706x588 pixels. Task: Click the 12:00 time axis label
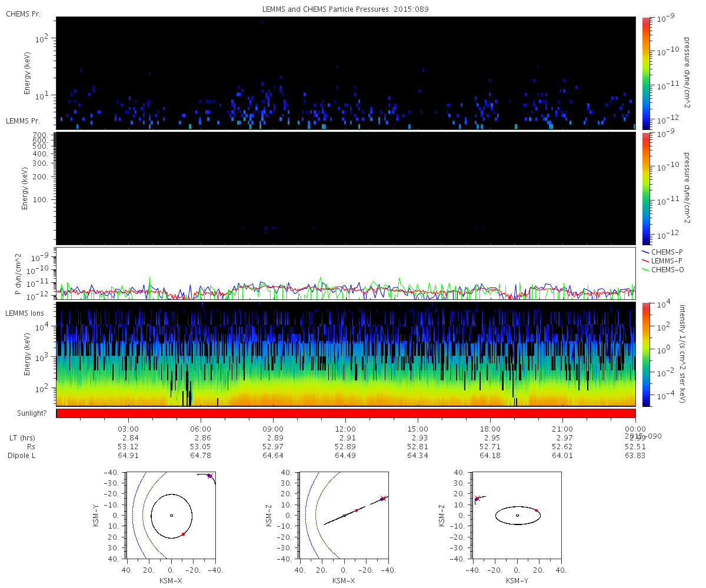345,429
